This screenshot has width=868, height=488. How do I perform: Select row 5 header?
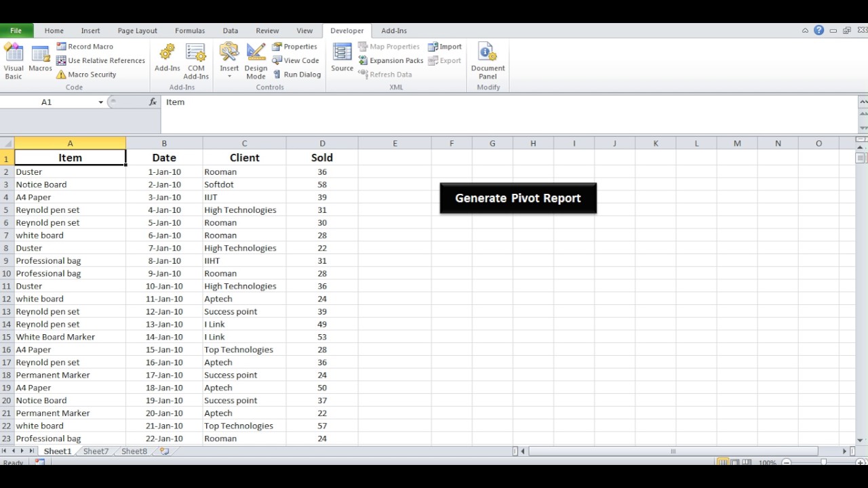click(7, 210)
